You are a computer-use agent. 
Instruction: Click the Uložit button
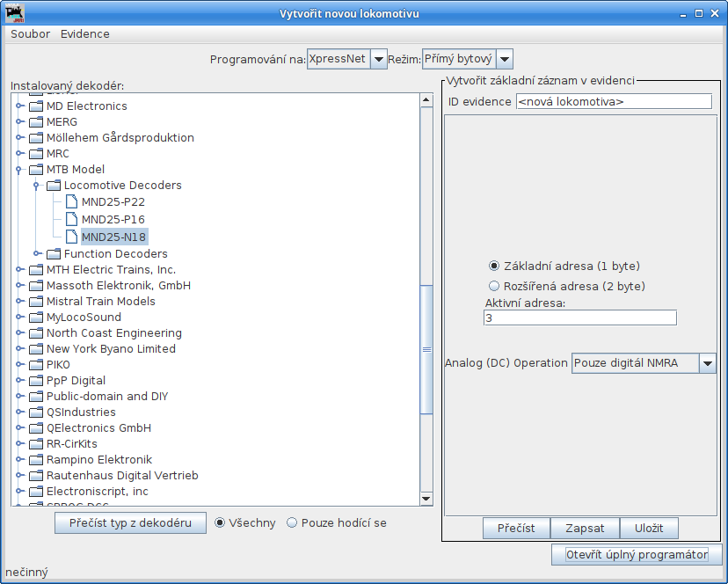pyautogui.click(x=649, y=529)
